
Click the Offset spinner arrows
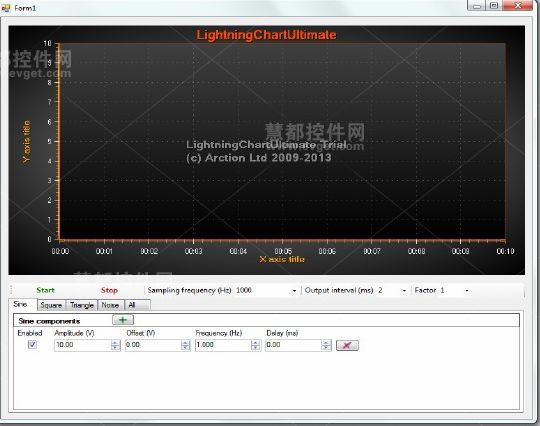point(186,345)
